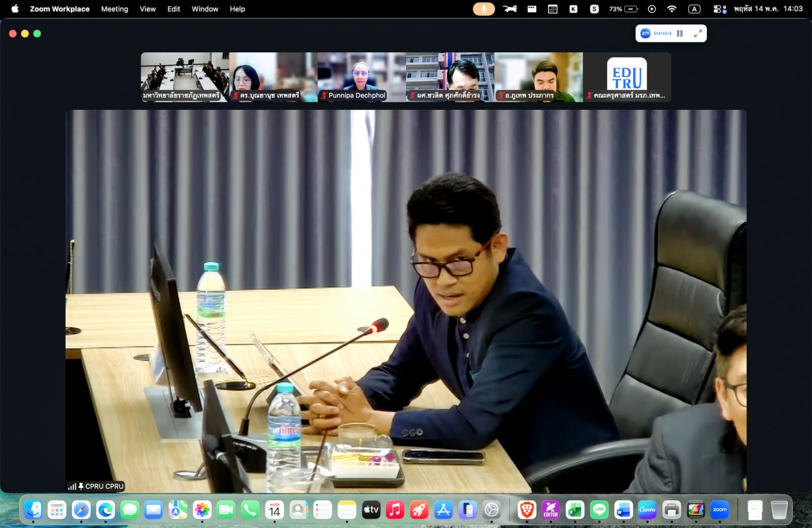Screen dimensions: 812x528
Task: Pause the Zoom recording indicator
Action: click(x=680, y=33)
